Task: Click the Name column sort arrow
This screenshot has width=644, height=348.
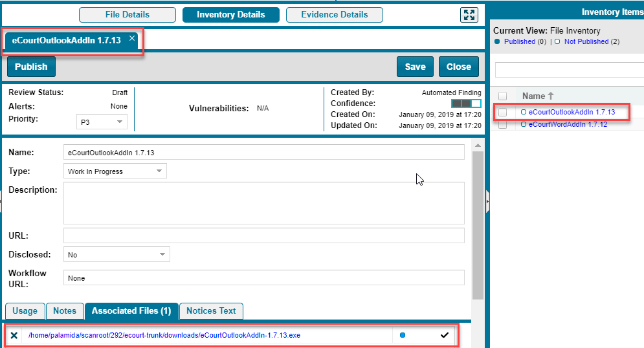Action: [551, 96]
